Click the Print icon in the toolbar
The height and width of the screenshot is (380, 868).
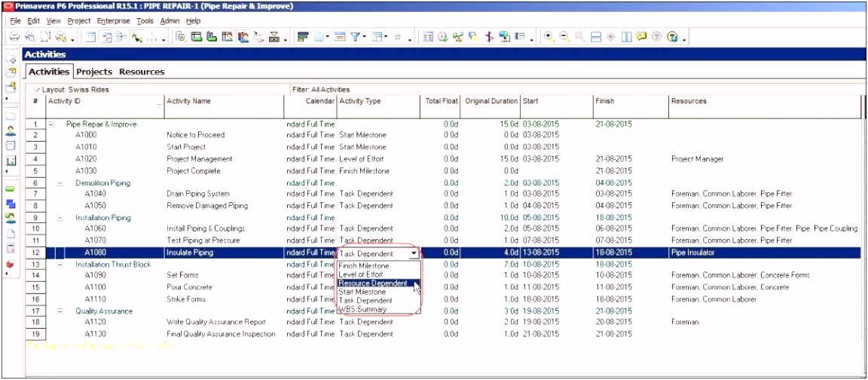(14, 36)
